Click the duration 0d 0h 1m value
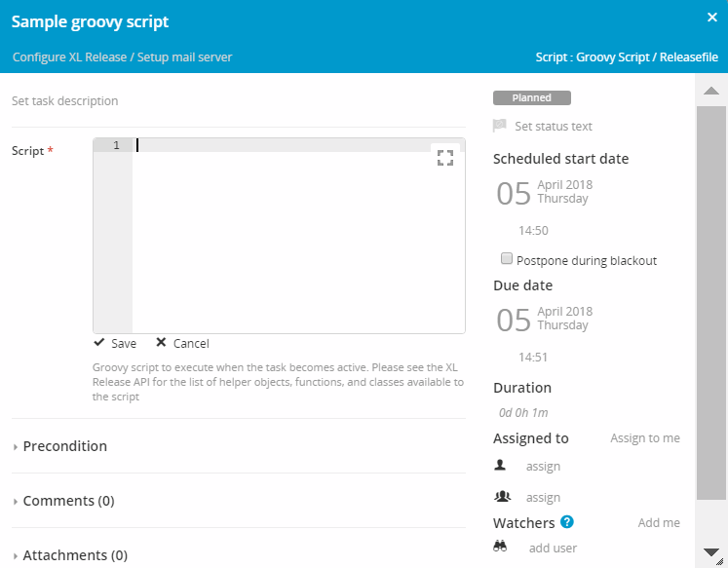 pyautogui.click(x=523, y=412)
